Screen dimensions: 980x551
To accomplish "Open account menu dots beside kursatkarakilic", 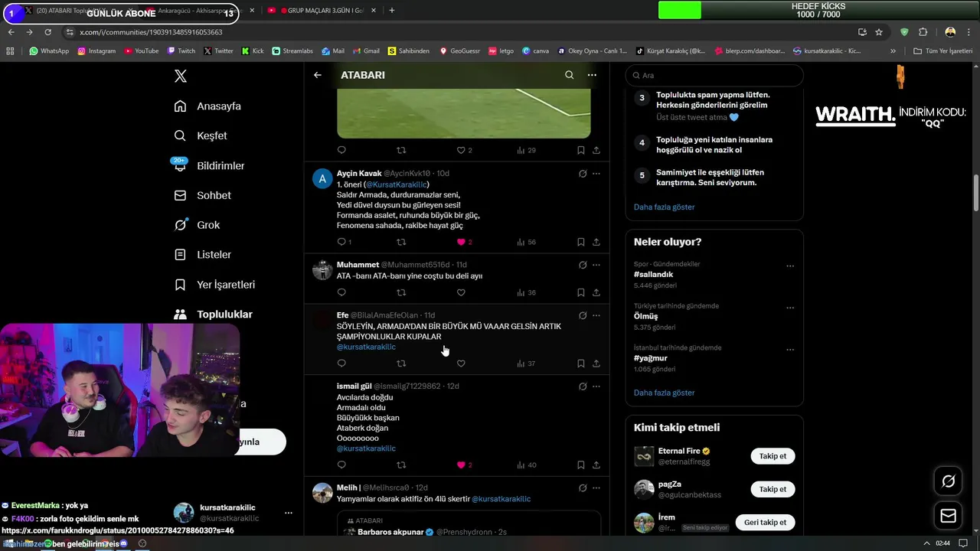I will coord(289,513).
